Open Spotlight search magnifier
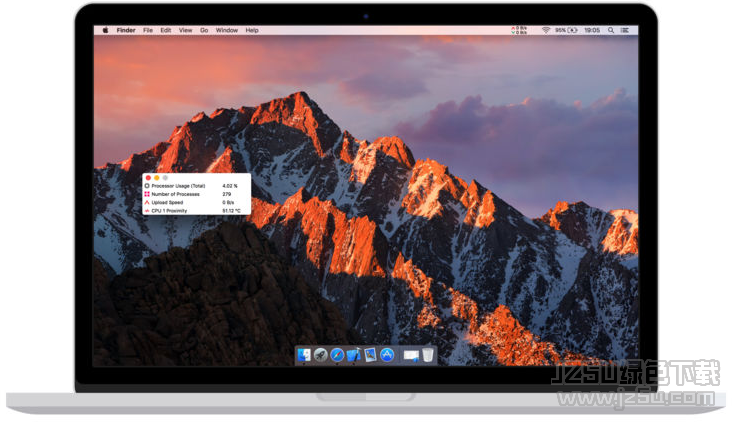The height and width of the screenshot is (424, 733). pyautogui.click(x=611, y=30)
